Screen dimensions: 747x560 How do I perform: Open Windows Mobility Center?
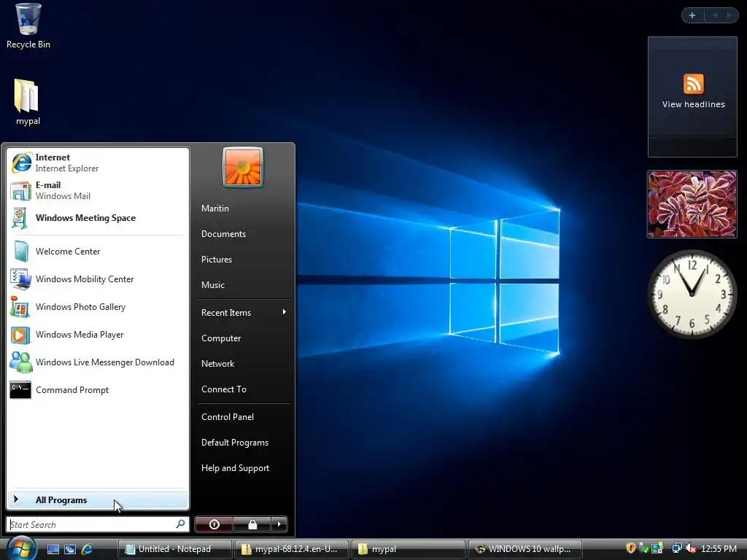[x=98, y=279]
